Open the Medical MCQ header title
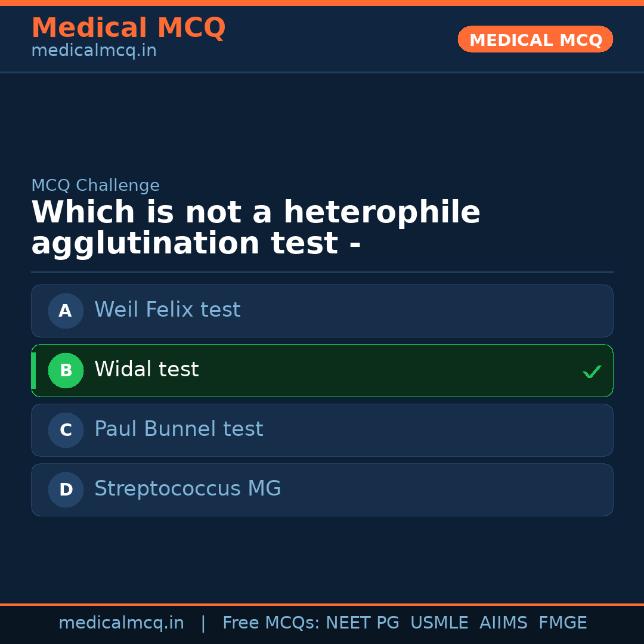 click(128, 28)
